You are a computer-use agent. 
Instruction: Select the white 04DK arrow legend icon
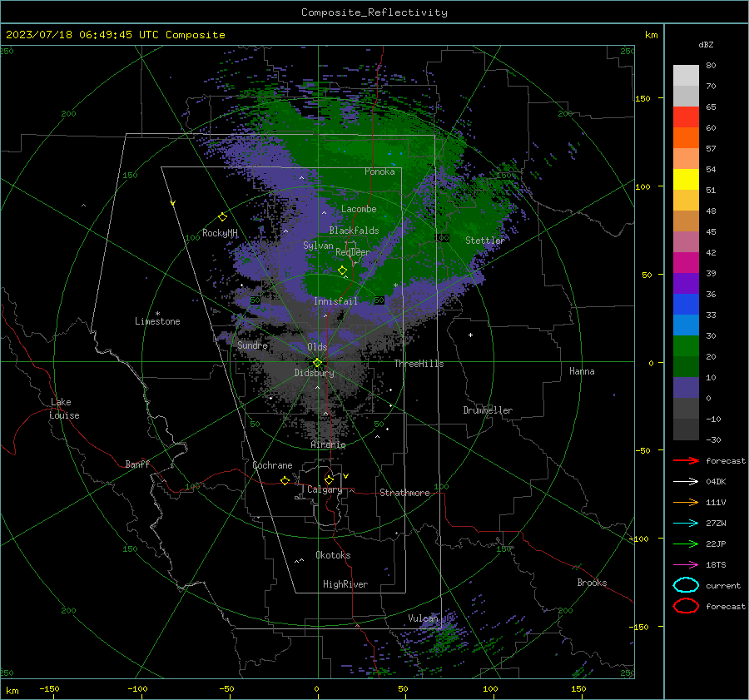point(686,481)
